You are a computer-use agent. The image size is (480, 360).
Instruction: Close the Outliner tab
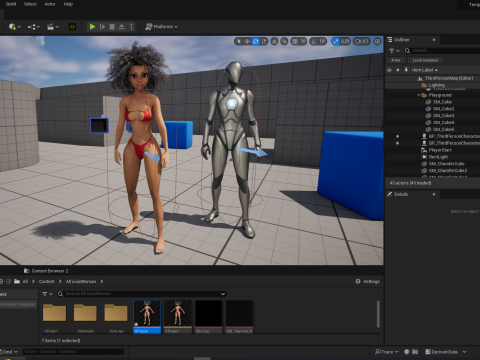click(x=434, y=40)
